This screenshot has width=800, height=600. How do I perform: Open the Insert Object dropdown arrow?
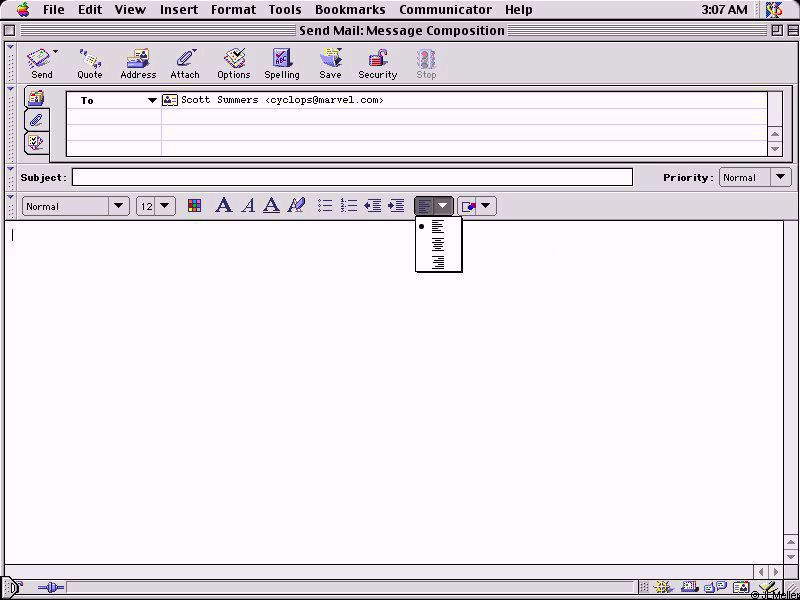tap(486, 206)
